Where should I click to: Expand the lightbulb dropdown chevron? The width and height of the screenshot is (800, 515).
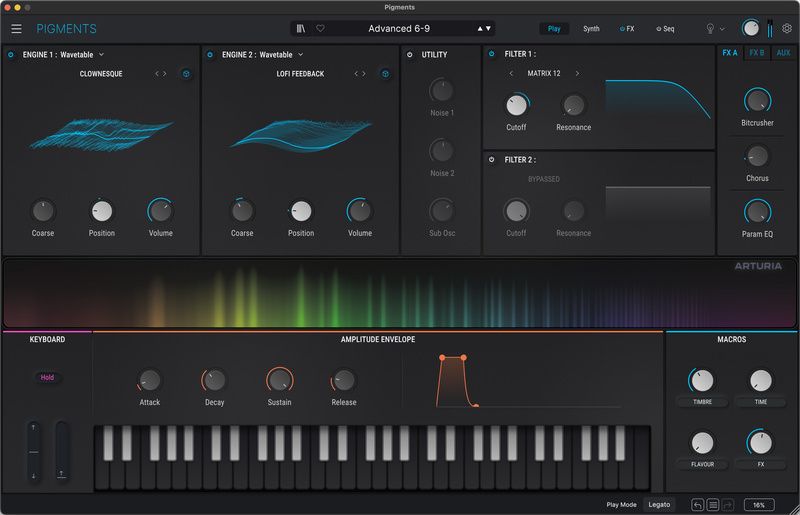point(722,29)
